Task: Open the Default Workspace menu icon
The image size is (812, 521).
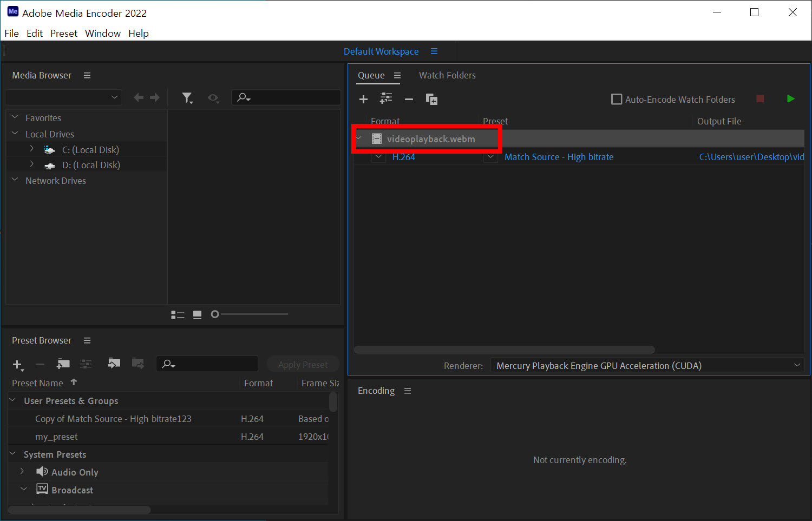Action: click(x=434, y=51)
